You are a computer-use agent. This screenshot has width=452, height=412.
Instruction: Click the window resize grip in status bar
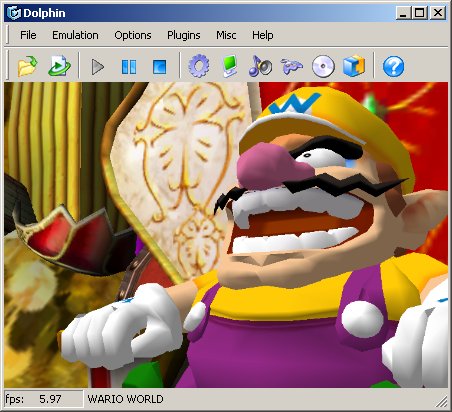[x=442, y=401]
